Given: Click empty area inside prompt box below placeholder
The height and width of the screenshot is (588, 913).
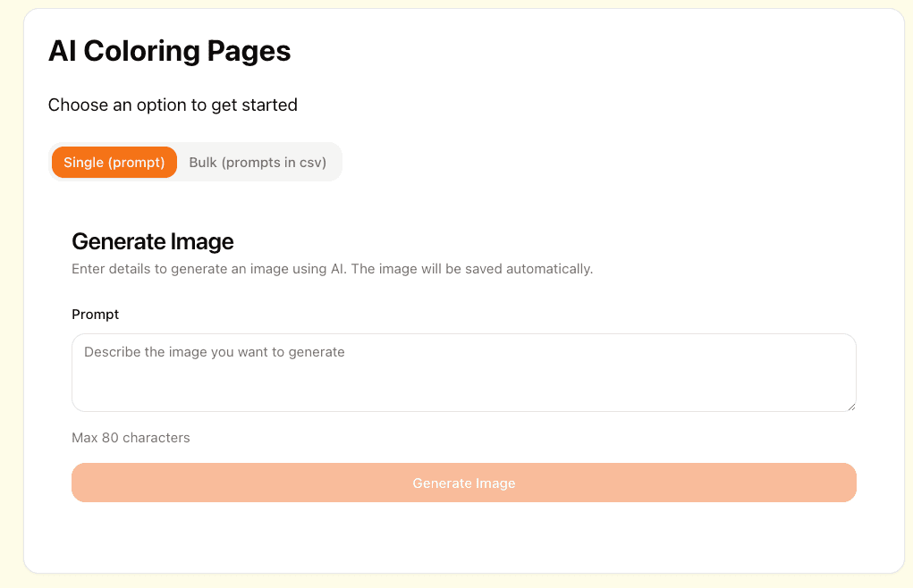Looking at the screenshot, I should pos(463,387).
